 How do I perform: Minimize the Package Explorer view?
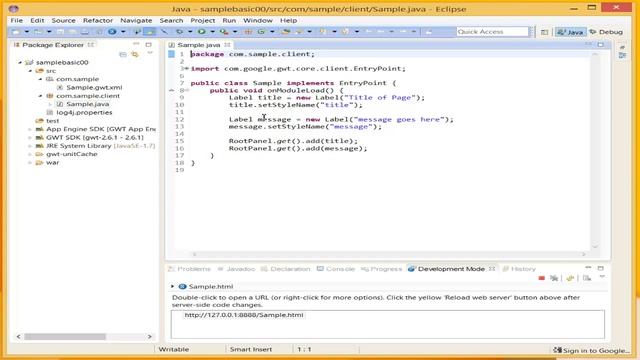pyautogui.click(x=136, y=44)
